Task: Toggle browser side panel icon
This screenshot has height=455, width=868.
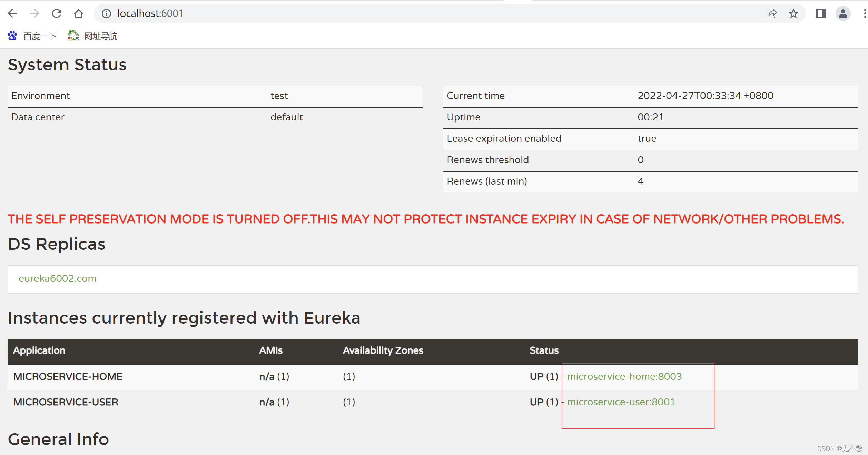Action: click(821, 13)
